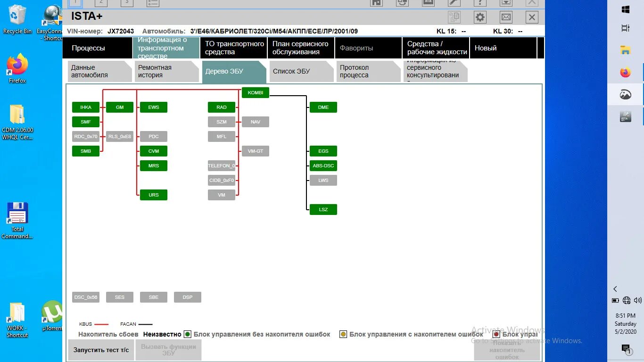Select the KOMBI control unit node
The width and height of the screenshot is (644, 362).
(256, 93)
